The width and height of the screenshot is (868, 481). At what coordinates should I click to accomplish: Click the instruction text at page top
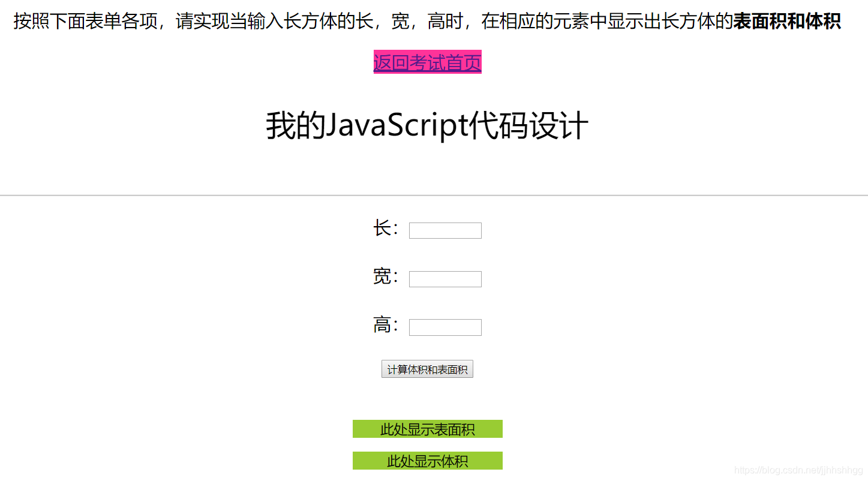pyautogui.click(x=360, y=20)
